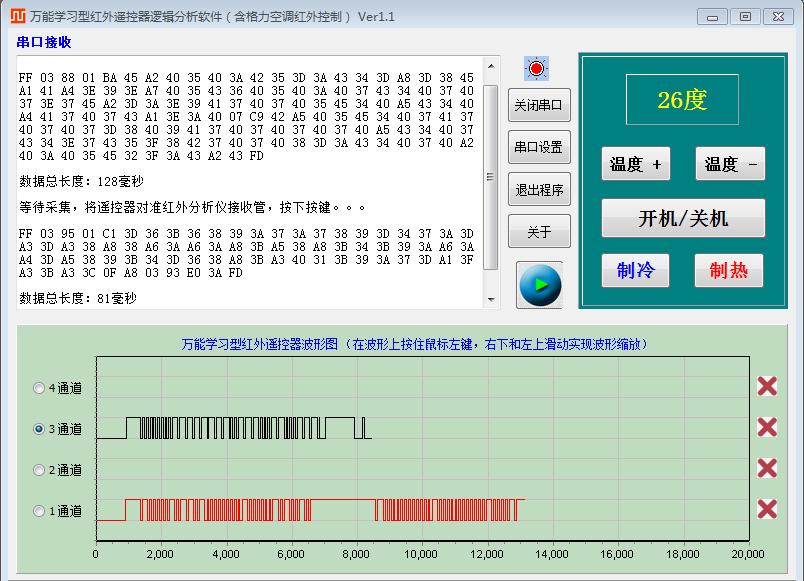Screen dimensions: 804x581
Task: Switch to 制冷 cooling mode
Action: 635,270
